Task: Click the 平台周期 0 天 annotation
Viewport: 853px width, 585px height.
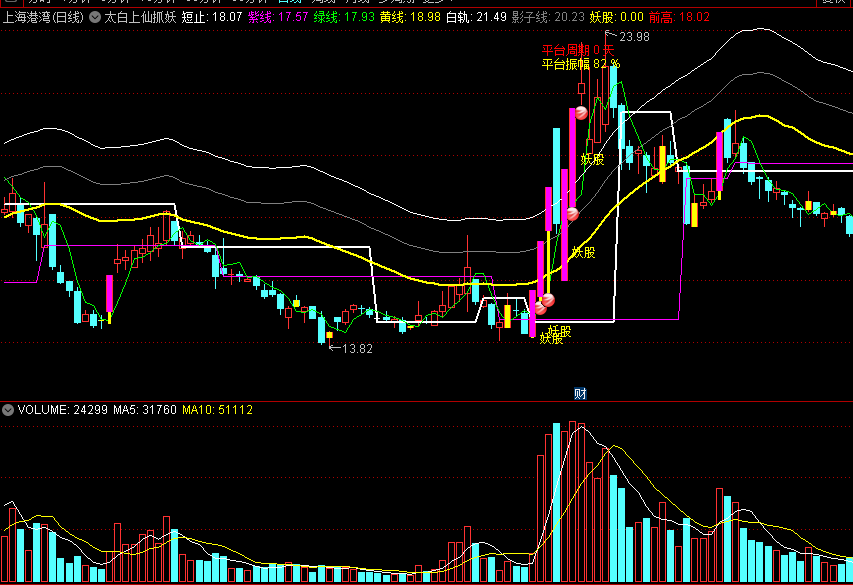Action: [x=578, y=51]
